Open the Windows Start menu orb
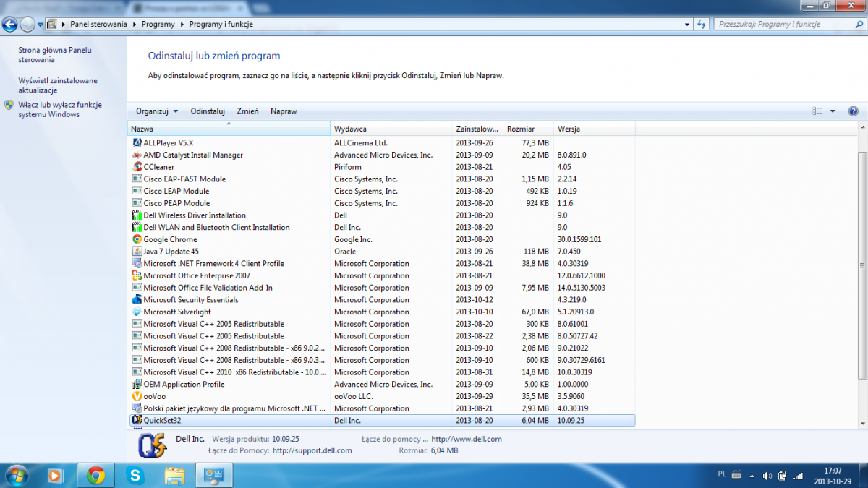Screen dimensions: 868x488 click(x=16, y=475)
